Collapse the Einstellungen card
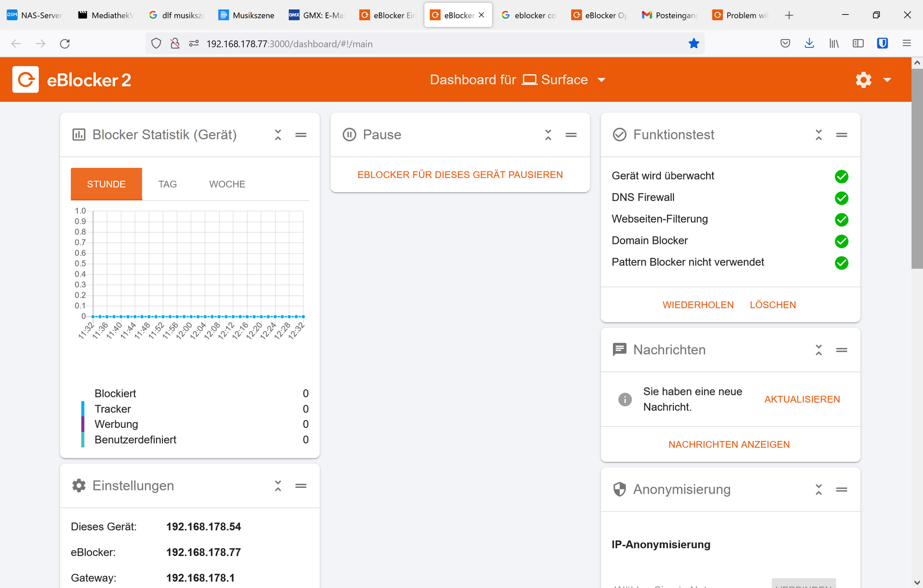This screenshot has width=923, height=588. [x=278, y=486]
